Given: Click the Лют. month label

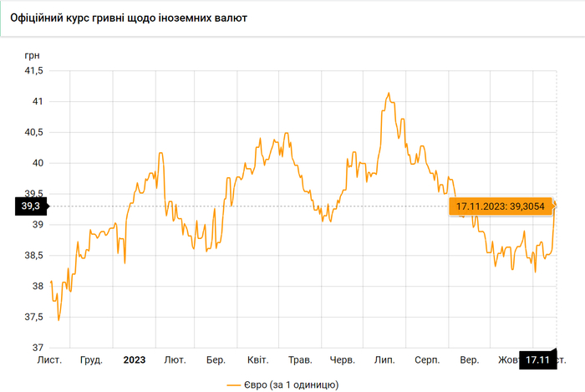Looking at the screenshot, I should click(x=175, y=360).
